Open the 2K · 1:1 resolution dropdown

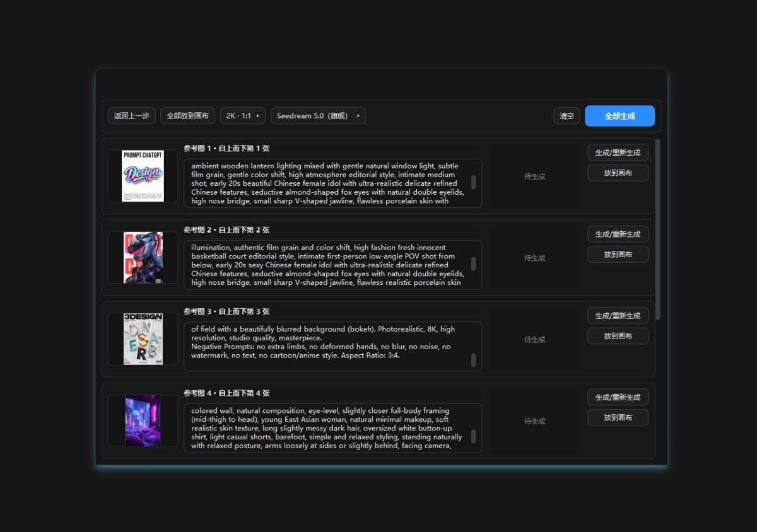click(243, 116)
